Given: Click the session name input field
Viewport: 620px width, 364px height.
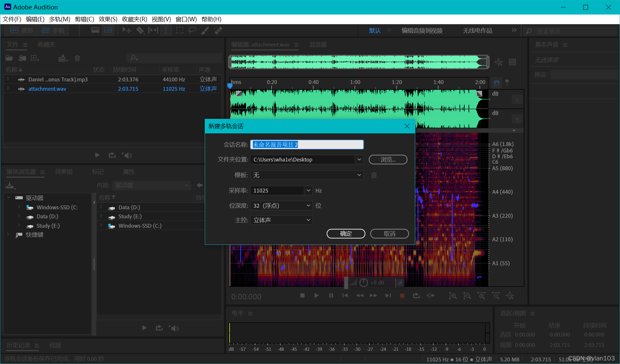Looking at the screenshot, I should pyautogui.click(x=307, y=144).
